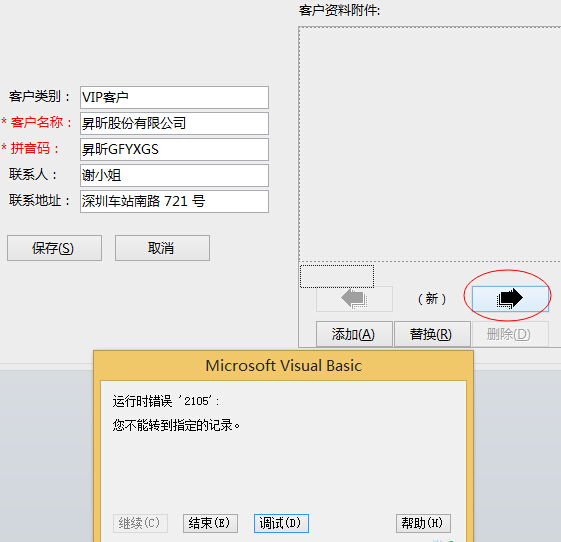The image size is (561, 542).
Task: Open the debugger with 调试(D)
Action: click(x=281, y=523)
